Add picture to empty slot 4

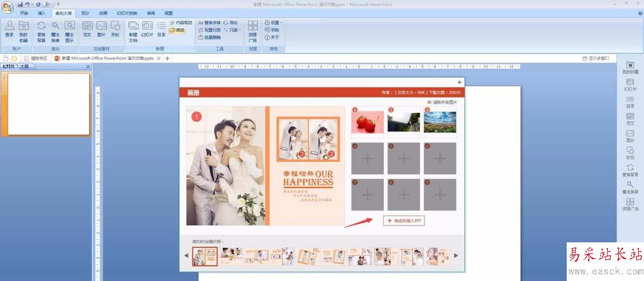pos(368,158)
